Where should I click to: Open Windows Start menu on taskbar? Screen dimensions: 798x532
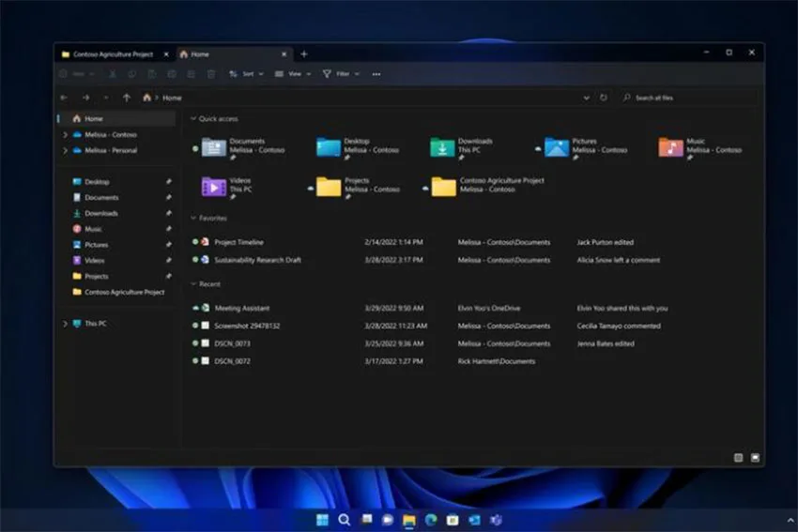click(x=322, y=520)
